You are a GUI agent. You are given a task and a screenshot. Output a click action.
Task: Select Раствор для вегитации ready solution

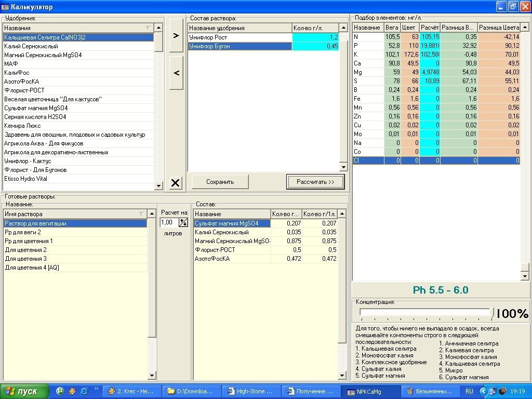point(75,223)
